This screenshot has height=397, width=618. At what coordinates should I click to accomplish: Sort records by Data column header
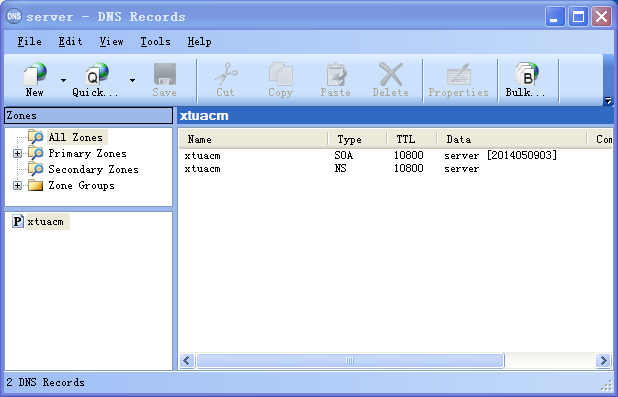512,139
